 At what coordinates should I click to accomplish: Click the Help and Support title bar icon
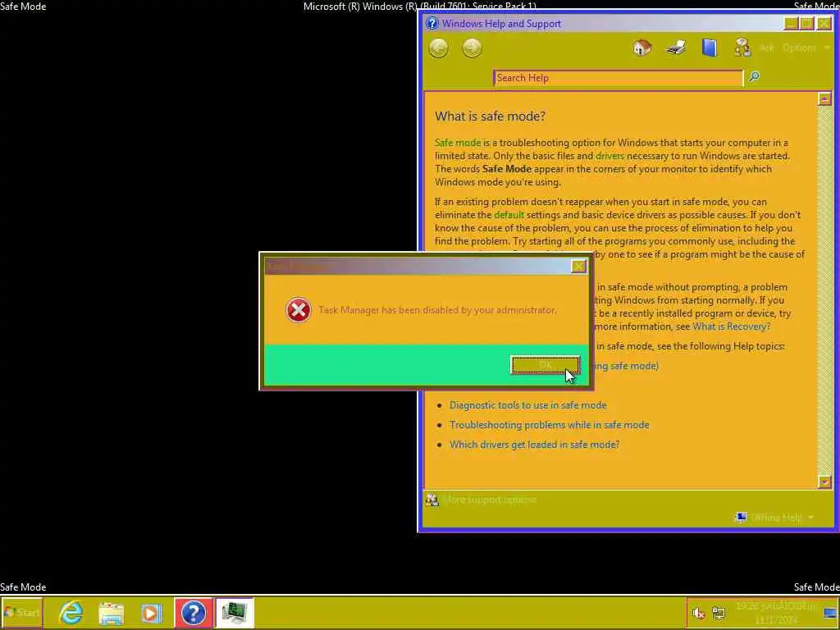pos(431,24)
